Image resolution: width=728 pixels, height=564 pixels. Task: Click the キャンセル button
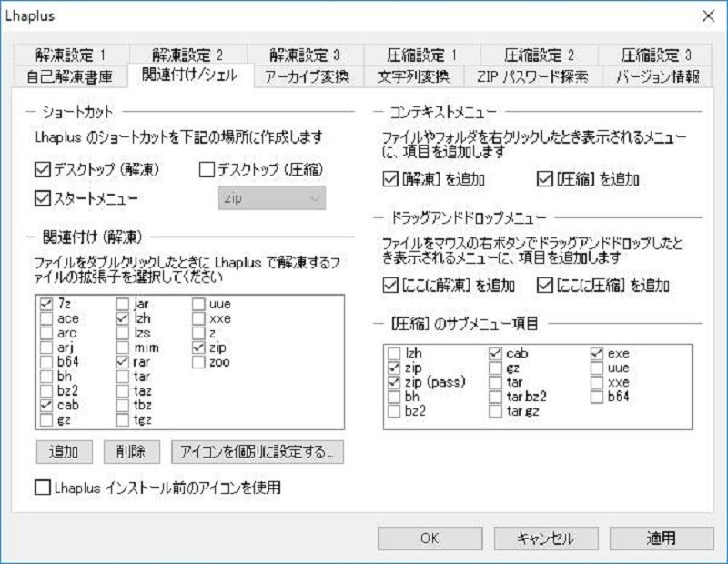(546, 539)
